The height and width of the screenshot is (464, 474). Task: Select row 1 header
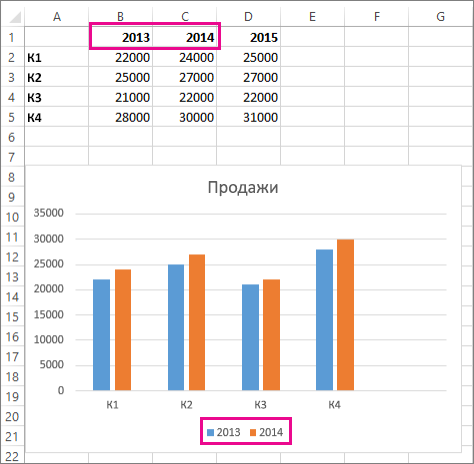(x=12, y=37)
